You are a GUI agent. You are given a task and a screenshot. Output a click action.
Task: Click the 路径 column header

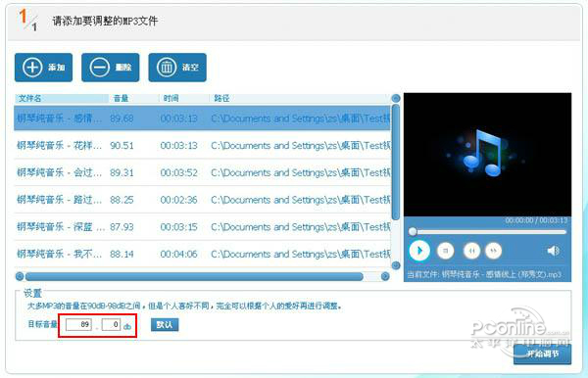point(299,99)
